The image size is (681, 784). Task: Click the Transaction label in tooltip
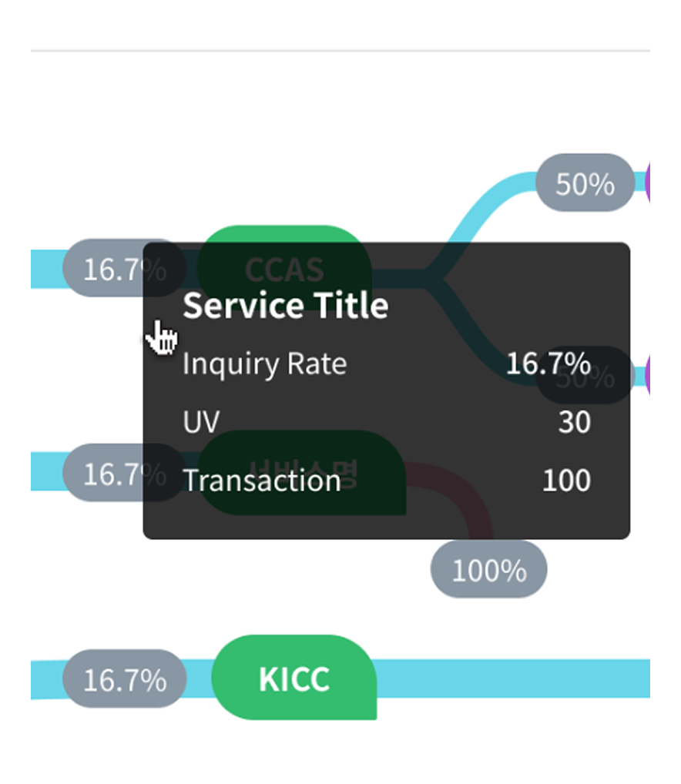click(x=261, y=481)
